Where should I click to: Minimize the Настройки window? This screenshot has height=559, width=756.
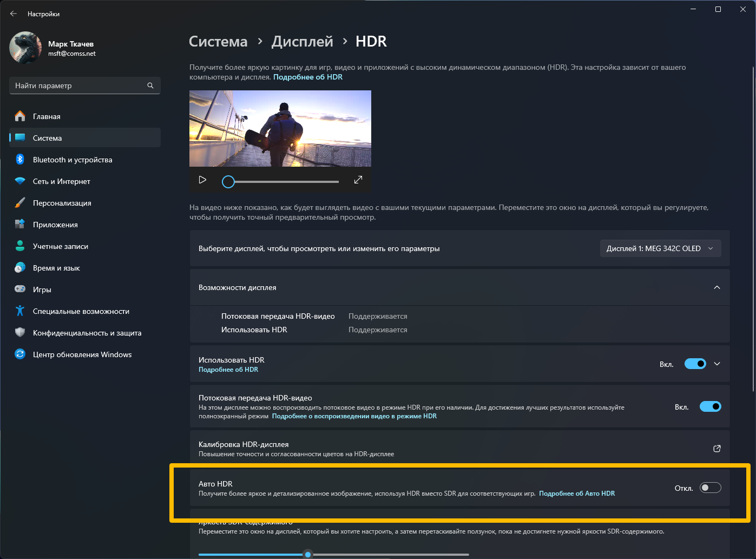(693, 9)
